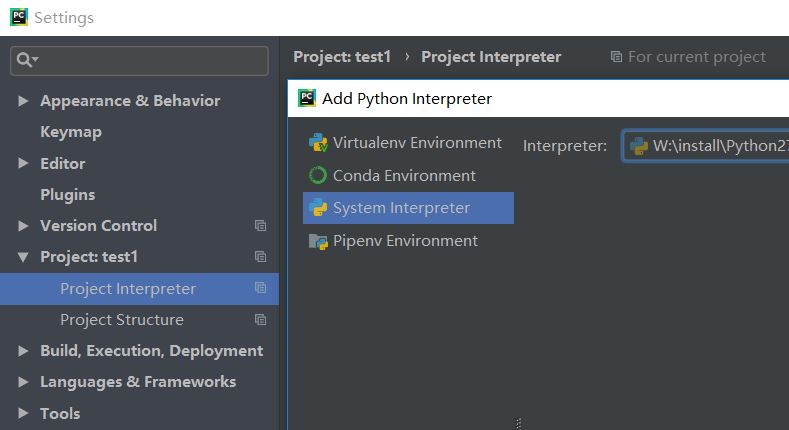789x430 pixels.
Task: Click the copy icon beside Version Control
Action: pyautogui.click(x=260, y=226)
